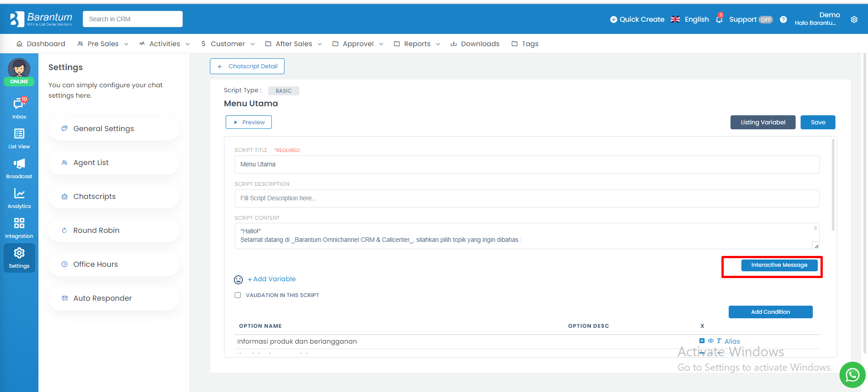
Task: Open the Analytics chart icon
Action: coord(19,194)
